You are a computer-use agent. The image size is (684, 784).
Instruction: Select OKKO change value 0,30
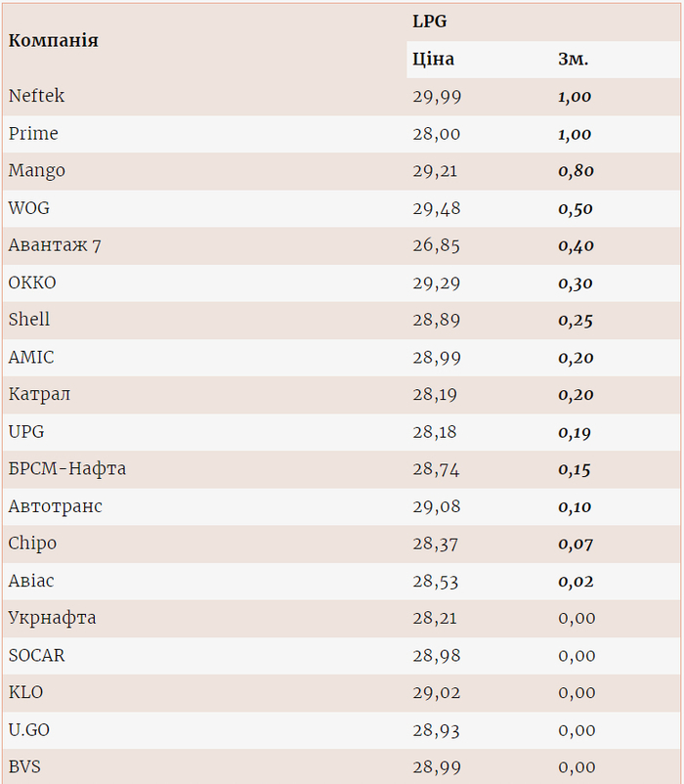(576, 283)
